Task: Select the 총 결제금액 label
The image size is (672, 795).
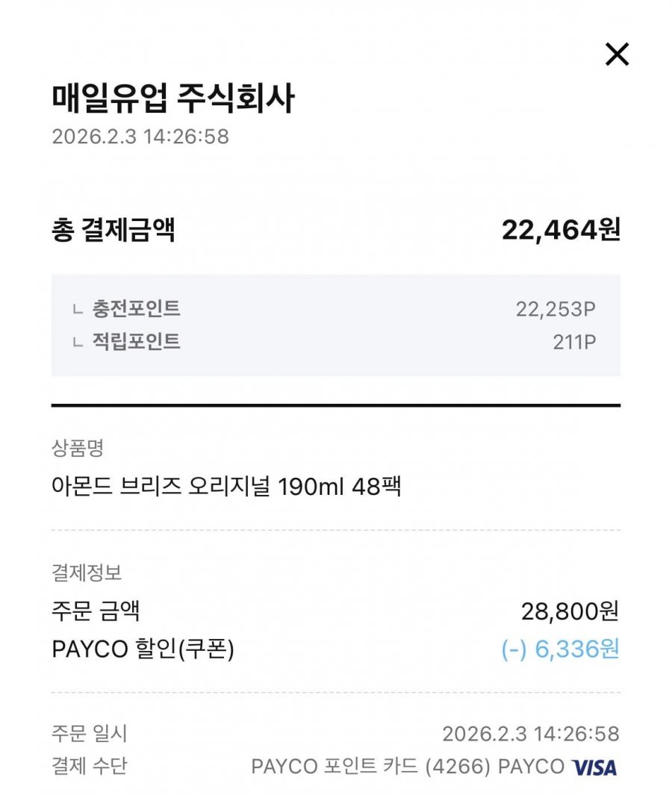Action: click(x=113, y=230)
